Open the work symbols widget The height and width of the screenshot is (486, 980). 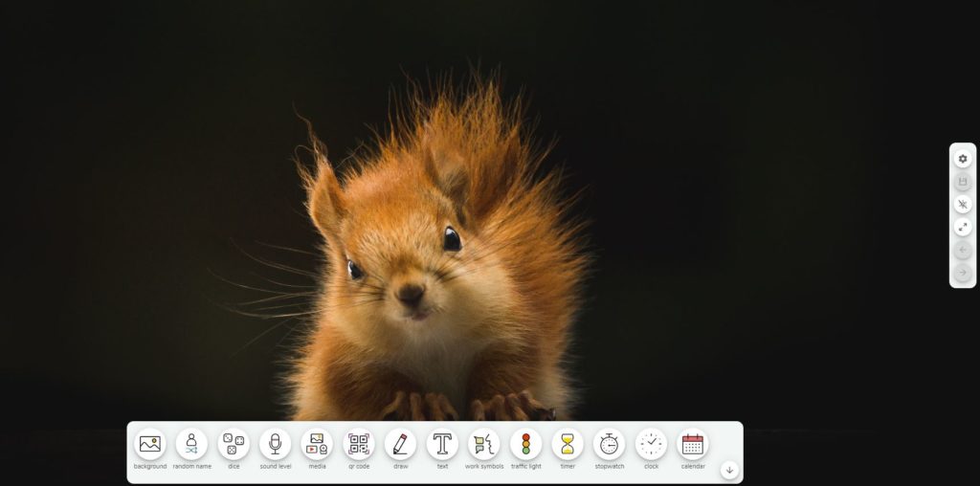484,444
